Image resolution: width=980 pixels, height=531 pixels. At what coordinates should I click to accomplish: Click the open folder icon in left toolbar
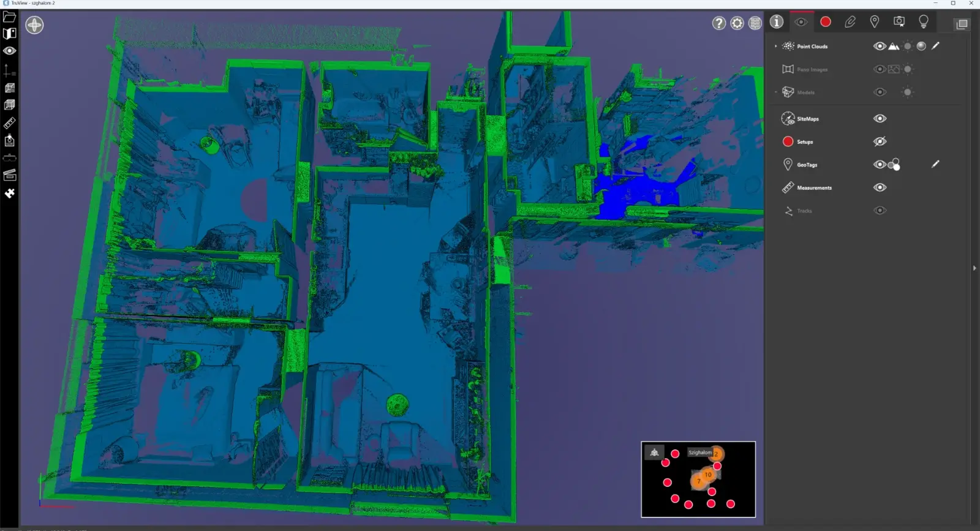(x=9, y=17)
